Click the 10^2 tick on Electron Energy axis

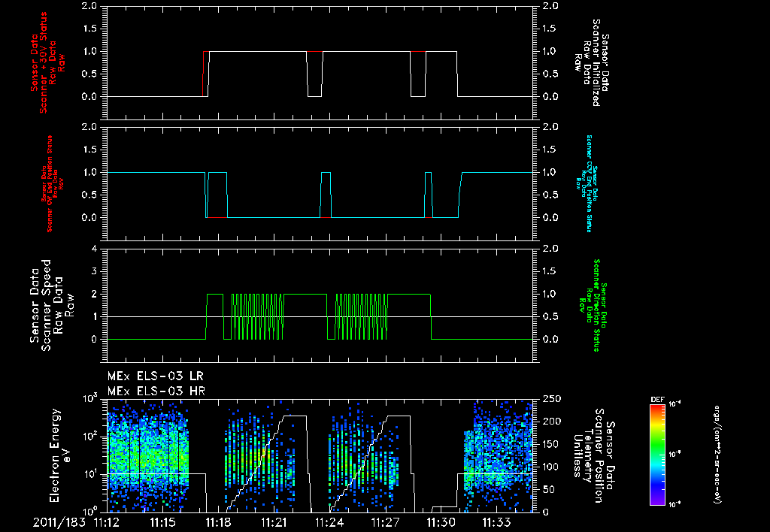[90, 437]
